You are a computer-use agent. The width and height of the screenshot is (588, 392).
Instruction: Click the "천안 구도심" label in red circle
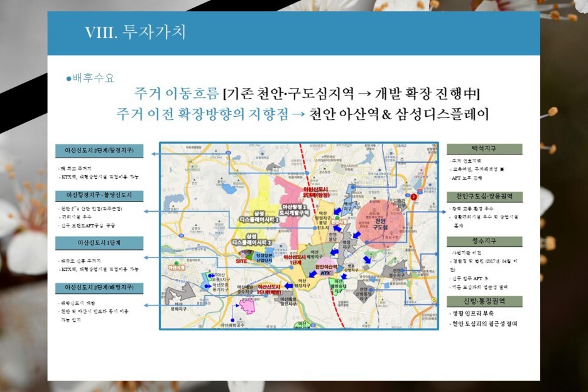[x=380, y=224]
